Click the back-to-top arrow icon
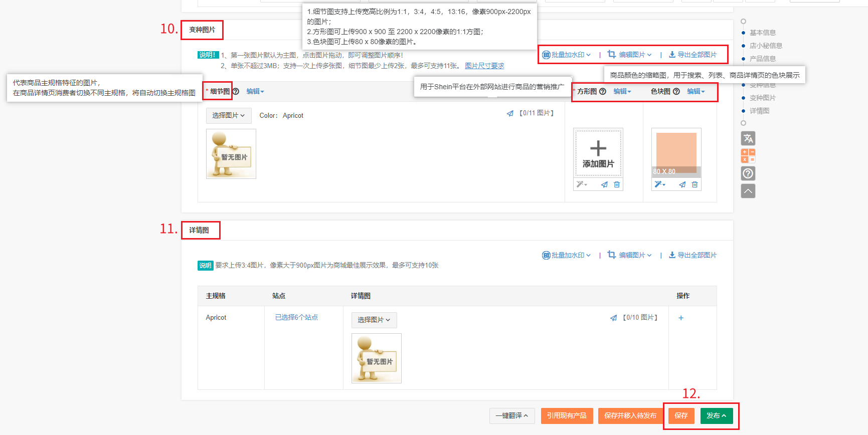This screenshot has width=868, height=435. [748, 191]
